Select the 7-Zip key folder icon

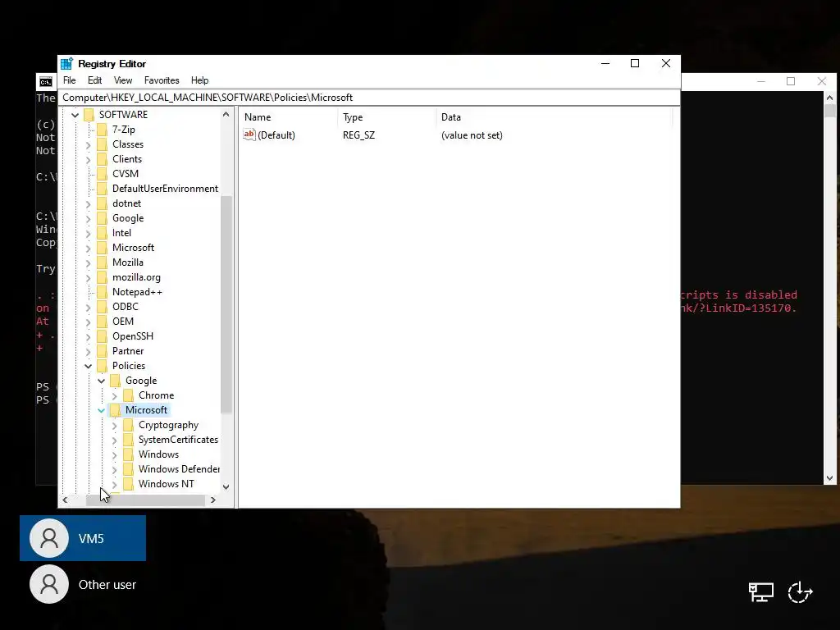[x=102, y=130]
